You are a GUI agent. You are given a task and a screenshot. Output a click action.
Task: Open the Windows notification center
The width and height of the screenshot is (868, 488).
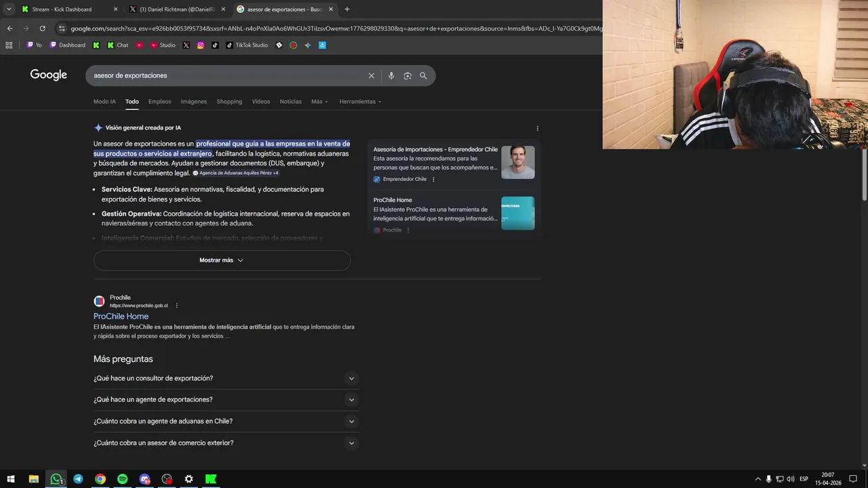pos(854,479)
